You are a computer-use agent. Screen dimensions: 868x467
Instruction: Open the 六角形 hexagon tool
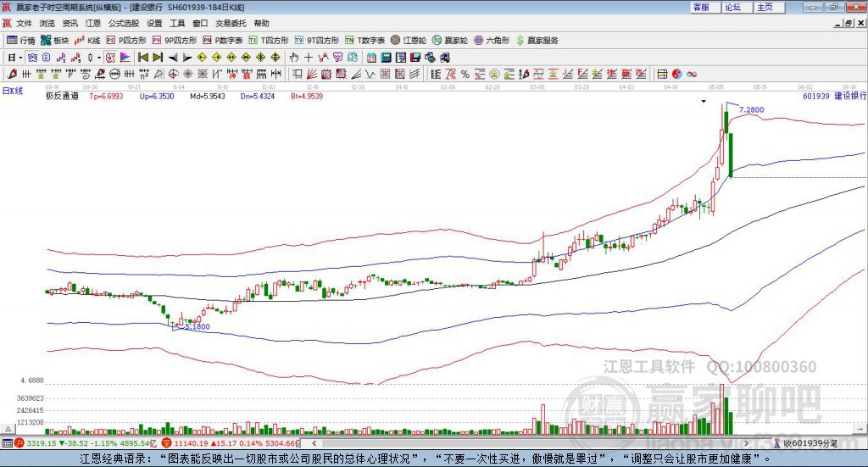pos(492,41)
